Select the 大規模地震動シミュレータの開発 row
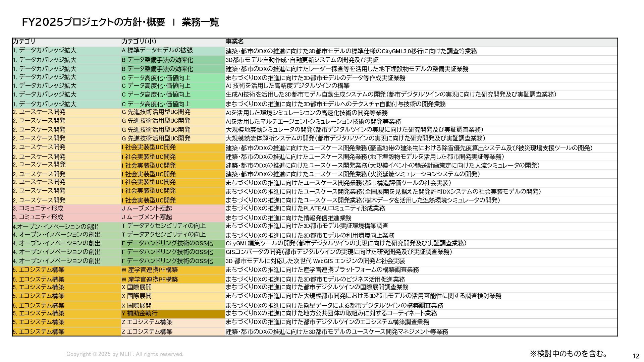The image size is (644, 362). click(x=354, y=130)
